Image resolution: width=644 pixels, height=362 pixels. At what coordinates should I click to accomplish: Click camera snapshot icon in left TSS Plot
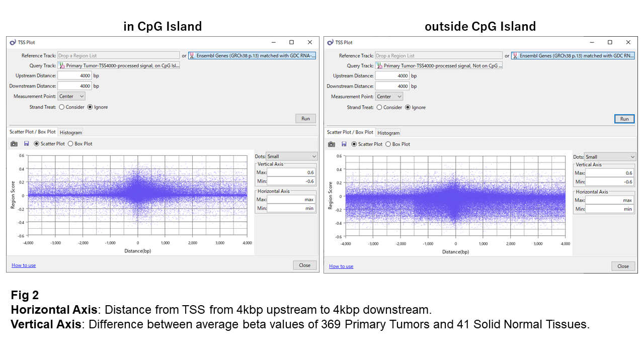click(14, 144)
